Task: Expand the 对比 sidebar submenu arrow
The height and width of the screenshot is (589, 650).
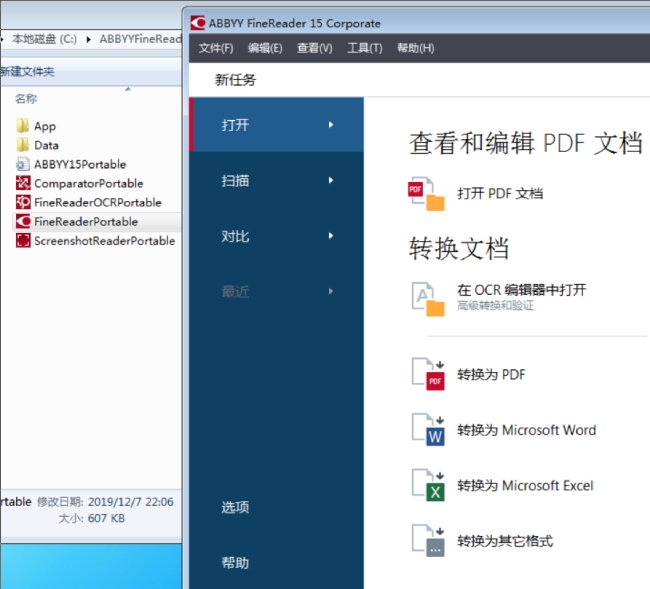Action: pos(330,236)
